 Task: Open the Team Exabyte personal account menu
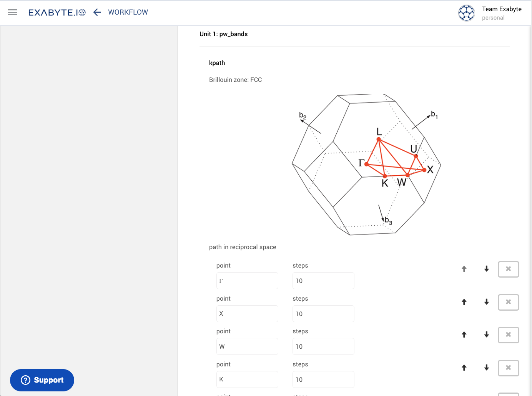[x=502, y=13]
